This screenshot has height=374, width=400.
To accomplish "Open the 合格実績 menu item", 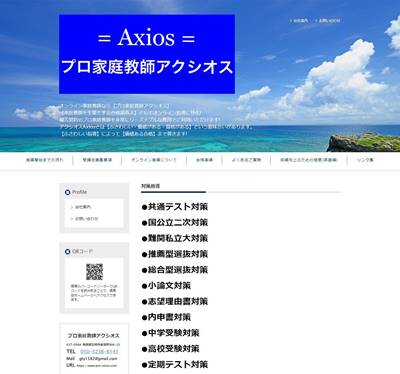I will pos(204,160).
